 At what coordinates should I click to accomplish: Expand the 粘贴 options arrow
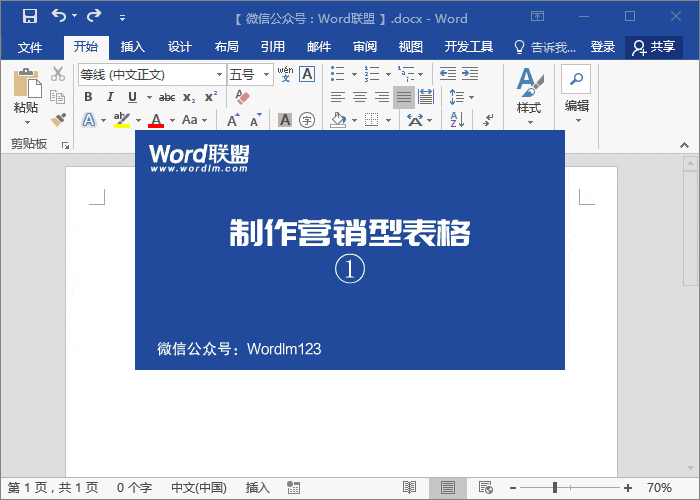click(27, 122)
